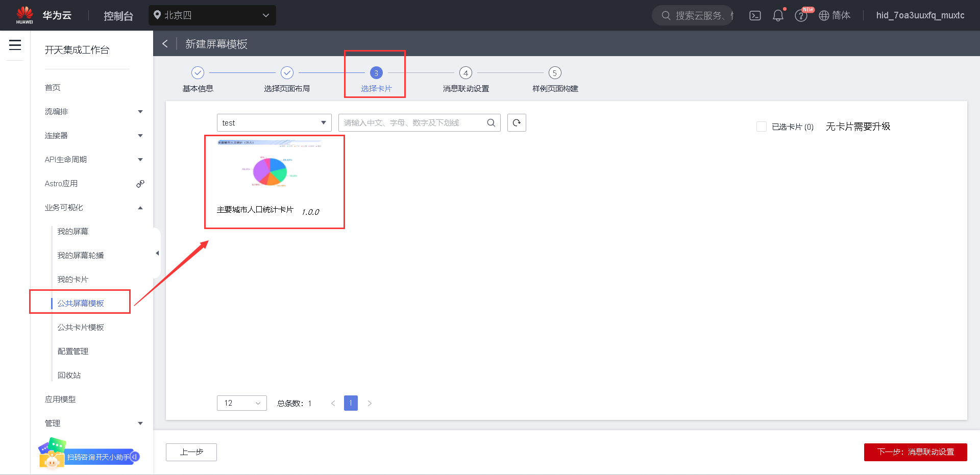Open the 控制台 console link
980x475 pixels.
click(x=118, y=16)
